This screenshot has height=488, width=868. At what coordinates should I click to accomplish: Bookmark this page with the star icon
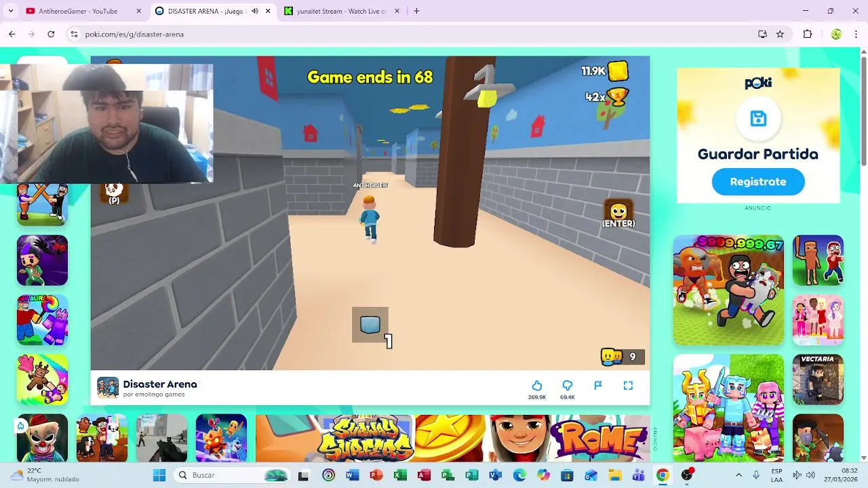click(780, 34)
